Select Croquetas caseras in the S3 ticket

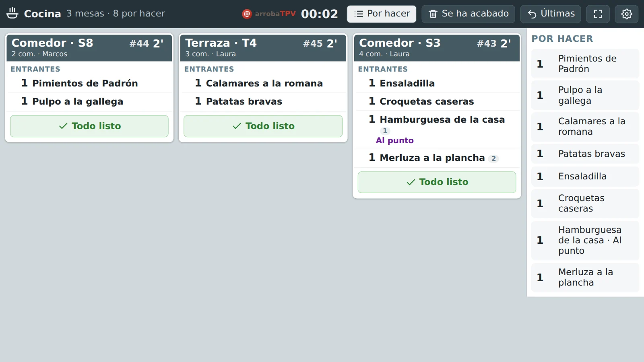point(437,101)
